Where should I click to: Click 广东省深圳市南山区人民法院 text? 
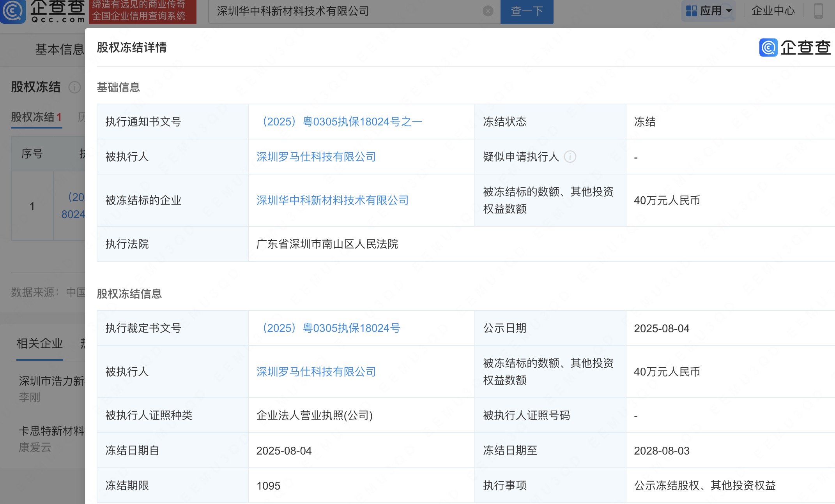[x=327, y=244]
